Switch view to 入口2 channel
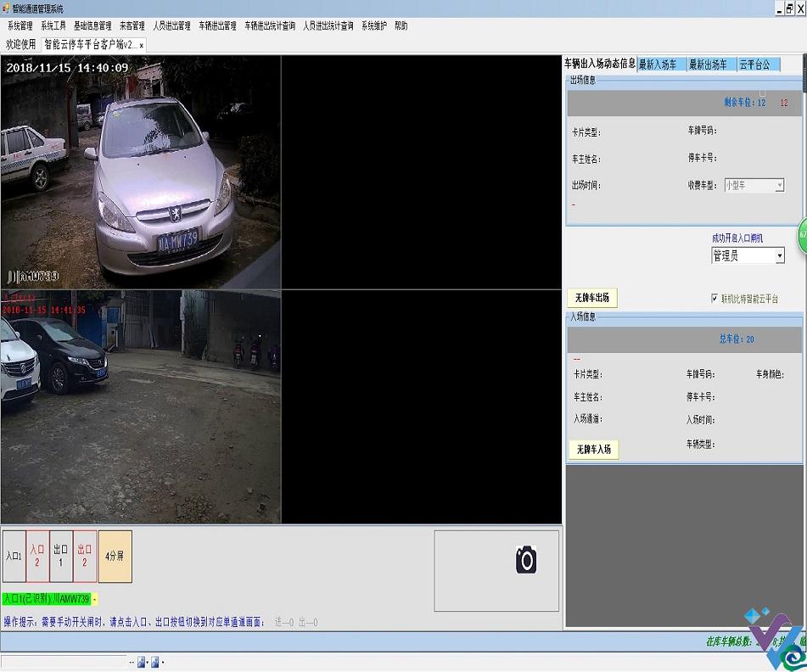 pyautogui.click(x=37, y=557)
